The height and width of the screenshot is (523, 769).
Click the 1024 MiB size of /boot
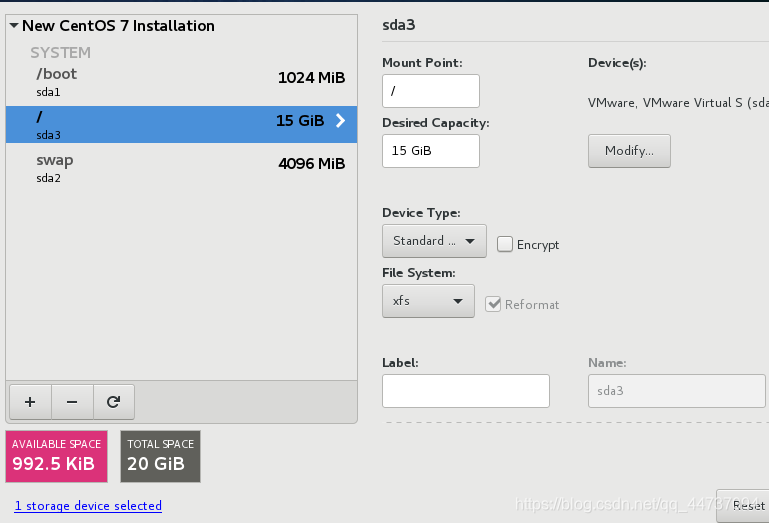click(311, 78)
